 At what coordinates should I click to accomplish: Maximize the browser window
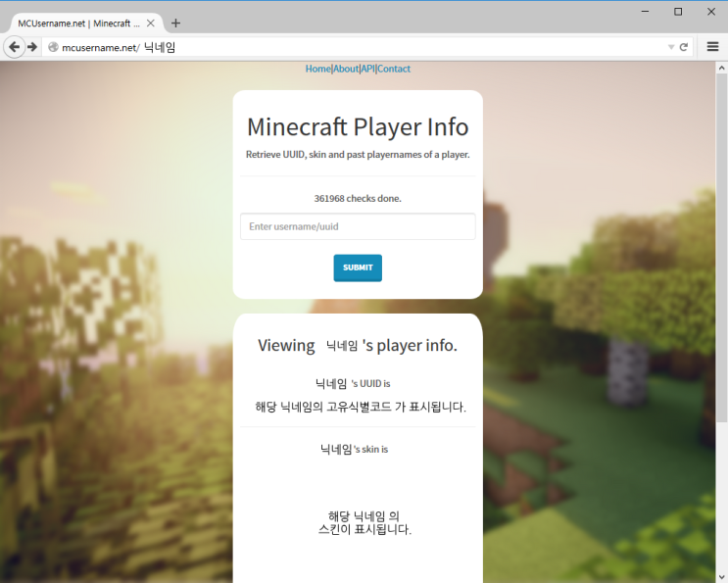point(678,12)
